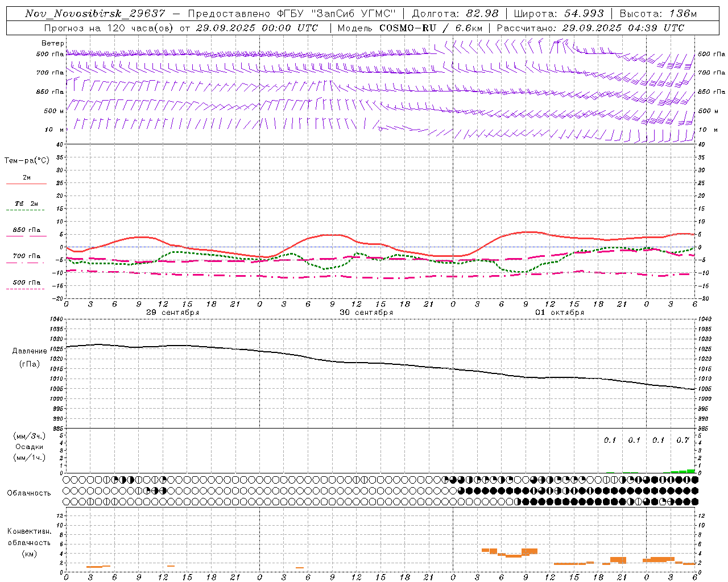Click the date label 29 сентября

coord(172,313)
